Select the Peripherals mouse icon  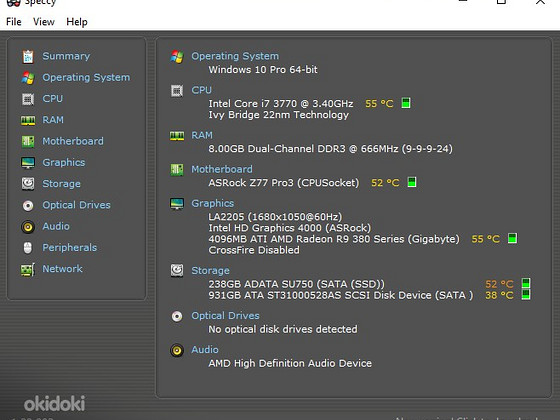[28, 248]
